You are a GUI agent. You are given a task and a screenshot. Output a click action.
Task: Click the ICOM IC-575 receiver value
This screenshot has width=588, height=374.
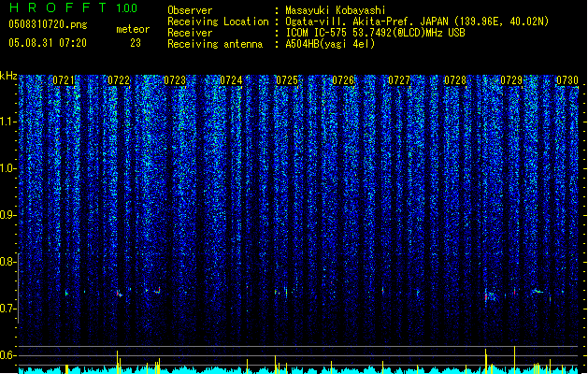pyautogui.click(x=375, y=33)
